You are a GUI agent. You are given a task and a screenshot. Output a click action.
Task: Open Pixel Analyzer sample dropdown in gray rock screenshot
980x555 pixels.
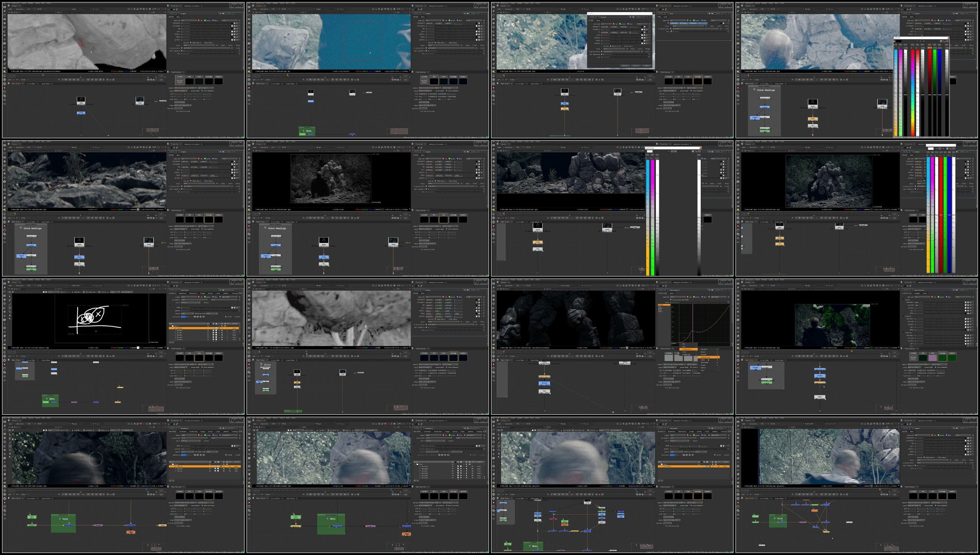(x=185, y=88)
